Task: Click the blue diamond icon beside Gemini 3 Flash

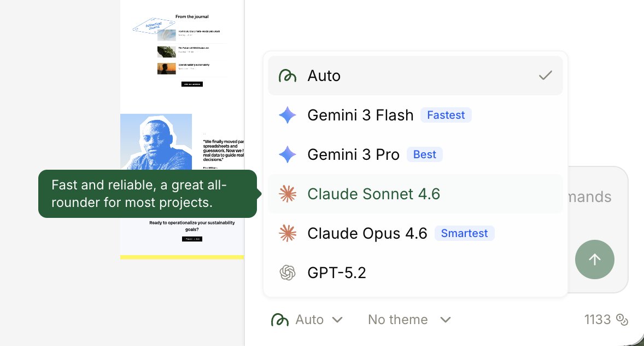Action: pyautogui.click(x=288, y=115)
